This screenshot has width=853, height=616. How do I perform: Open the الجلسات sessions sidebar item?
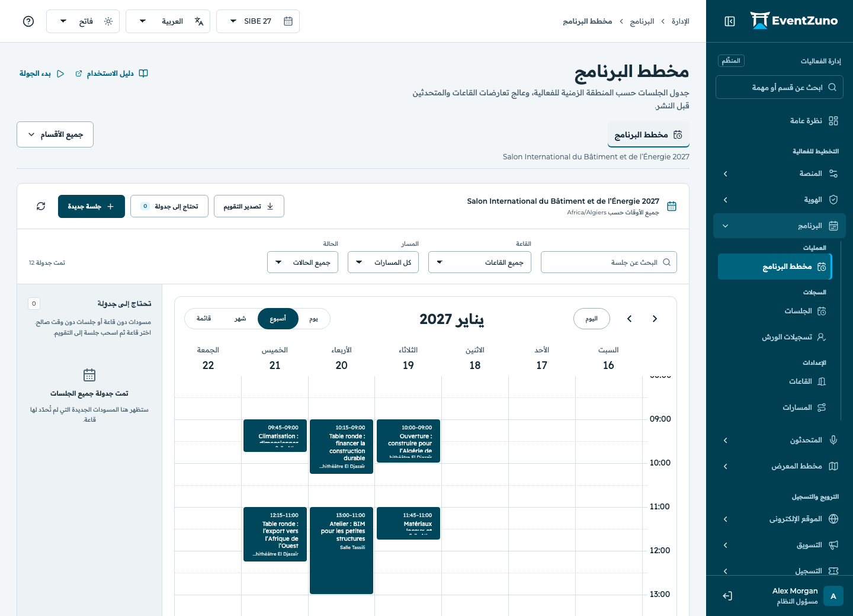(x=775, y=311)
